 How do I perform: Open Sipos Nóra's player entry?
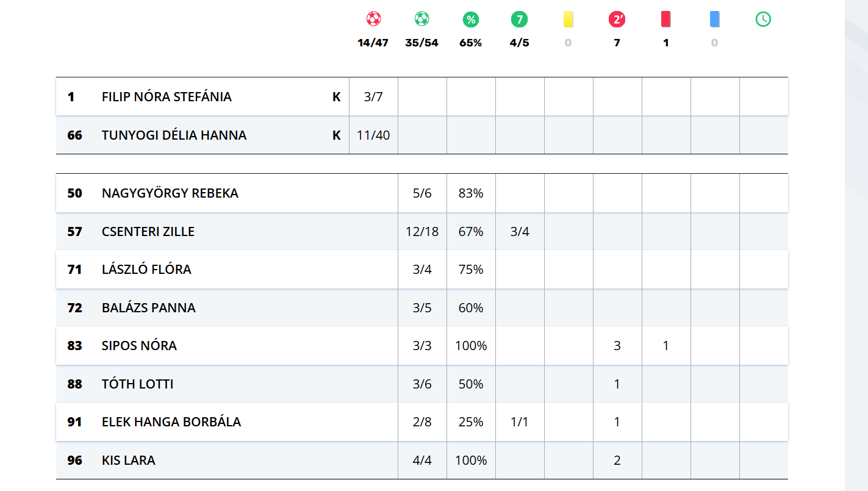[x=139, y=346]
